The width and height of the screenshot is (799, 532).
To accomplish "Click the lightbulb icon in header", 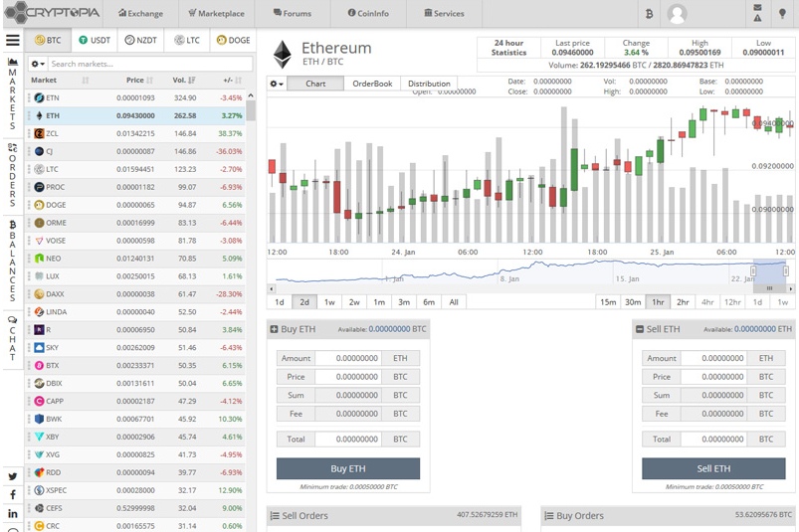I will [x=782, y=14].
